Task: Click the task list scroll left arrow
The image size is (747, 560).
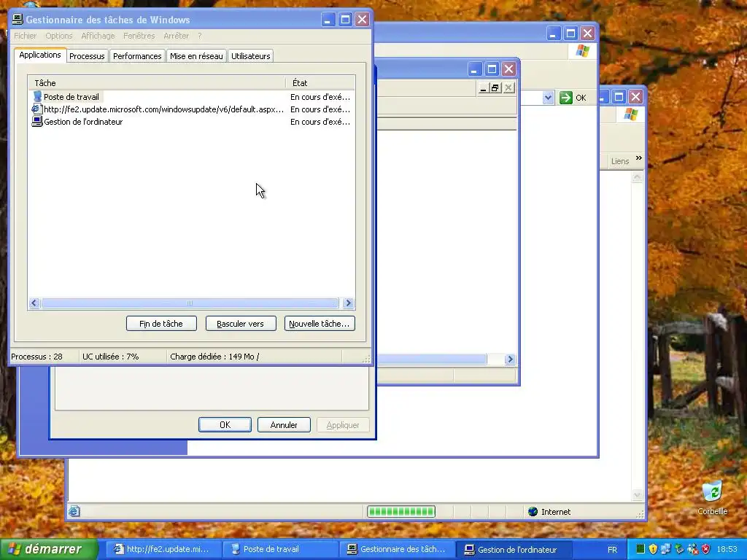Action: (34, 303)
